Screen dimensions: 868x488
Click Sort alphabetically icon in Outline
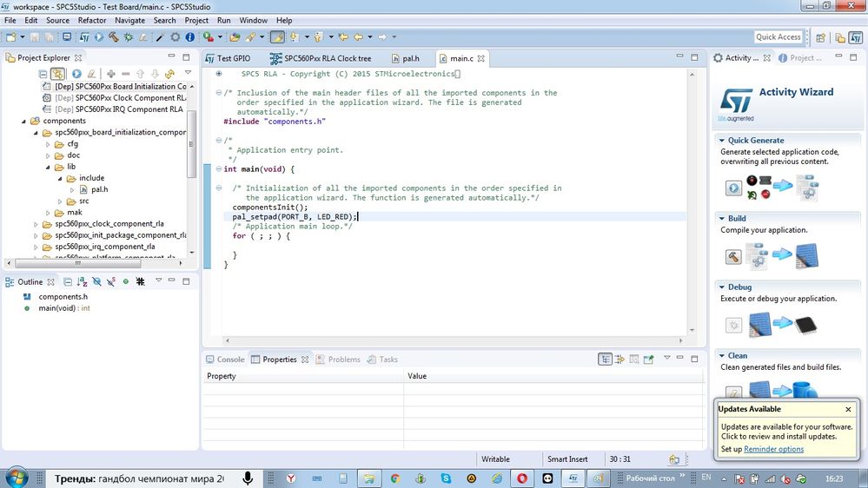(82, 281)
